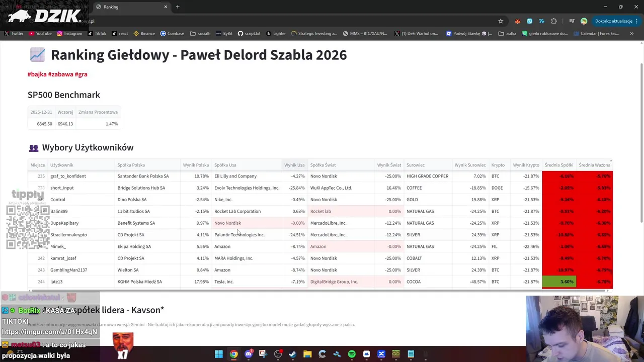644x362 pixels.
Task: Open a new browser tab
Action: point(178,7)
